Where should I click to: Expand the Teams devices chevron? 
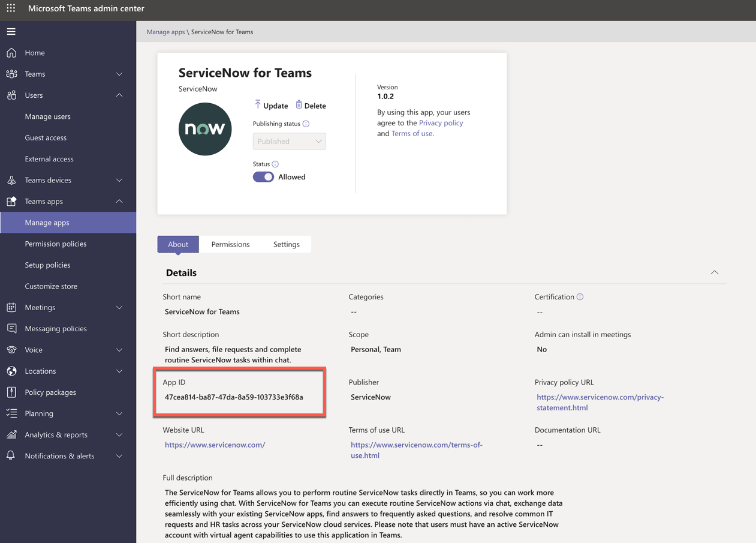[x=119, y=180]
